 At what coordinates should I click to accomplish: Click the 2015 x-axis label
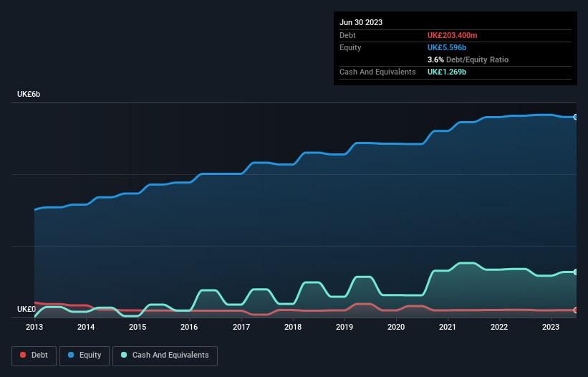coord(138,327)
